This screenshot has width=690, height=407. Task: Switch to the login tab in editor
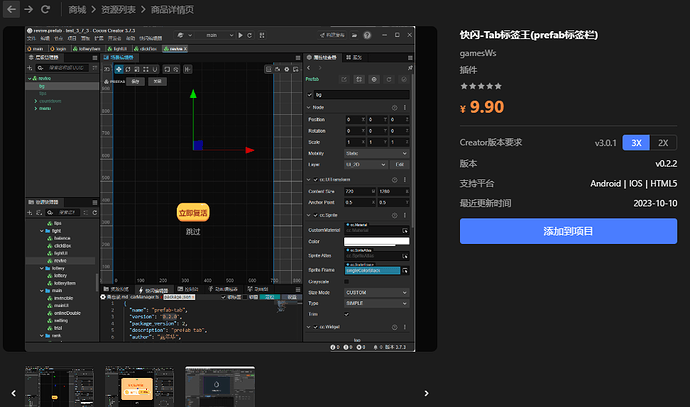point(58,49)
